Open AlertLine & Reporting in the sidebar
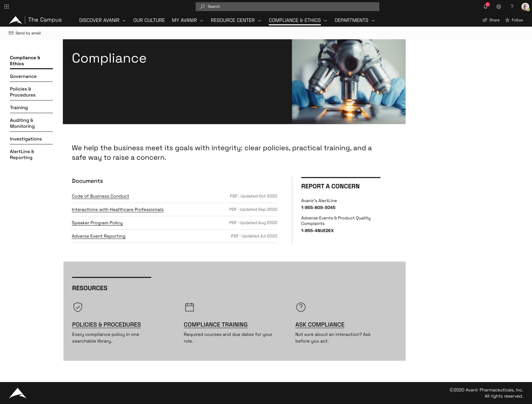This screenshot has height=404, width=532. pos(22,155)
